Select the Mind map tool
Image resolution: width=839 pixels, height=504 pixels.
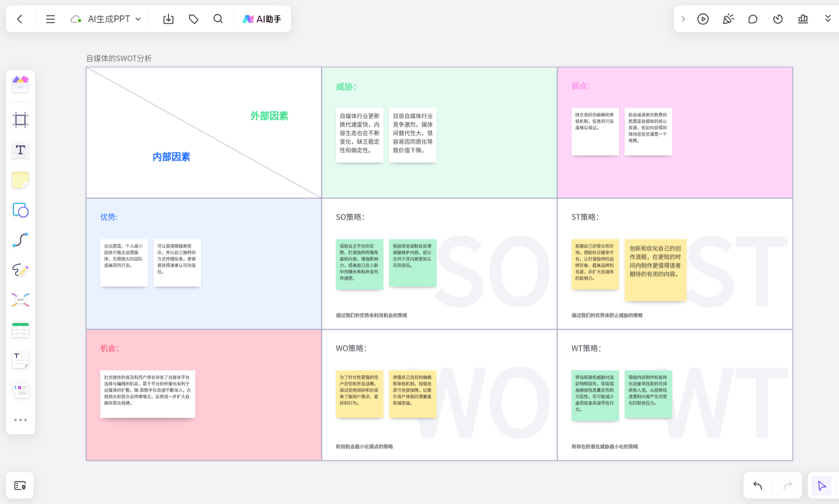click(x=20, y=300)
